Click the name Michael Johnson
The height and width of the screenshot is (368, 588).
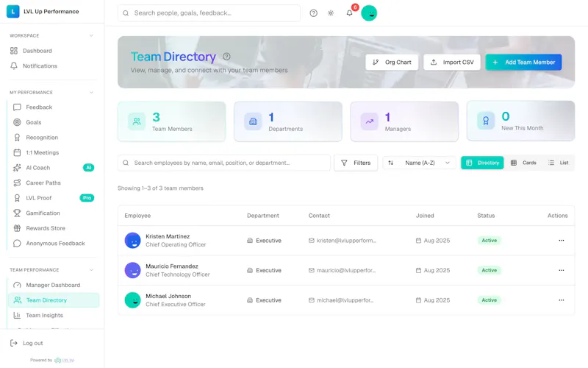[168, 296]
